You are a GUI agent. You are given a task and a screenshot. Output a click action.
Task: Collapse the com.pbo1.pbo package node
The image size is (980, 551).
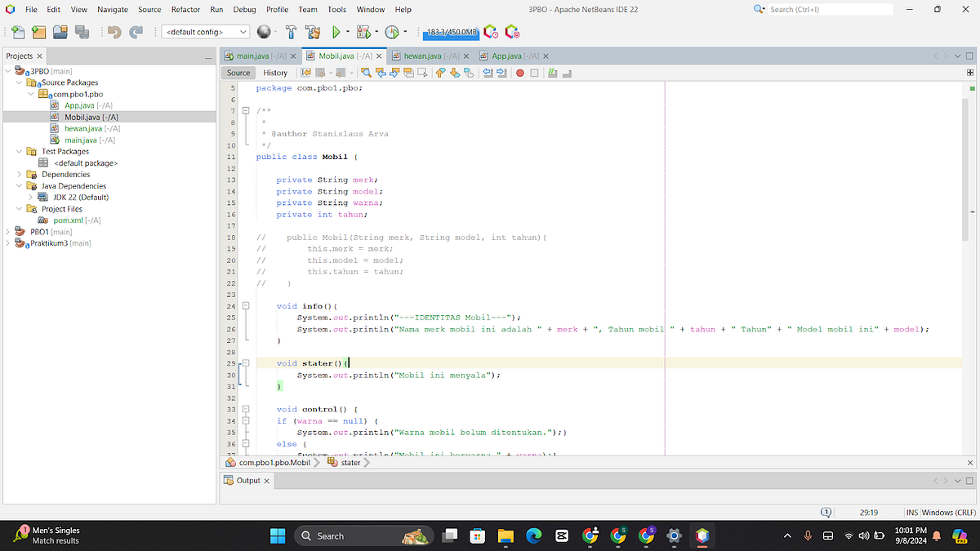point(29,93)
